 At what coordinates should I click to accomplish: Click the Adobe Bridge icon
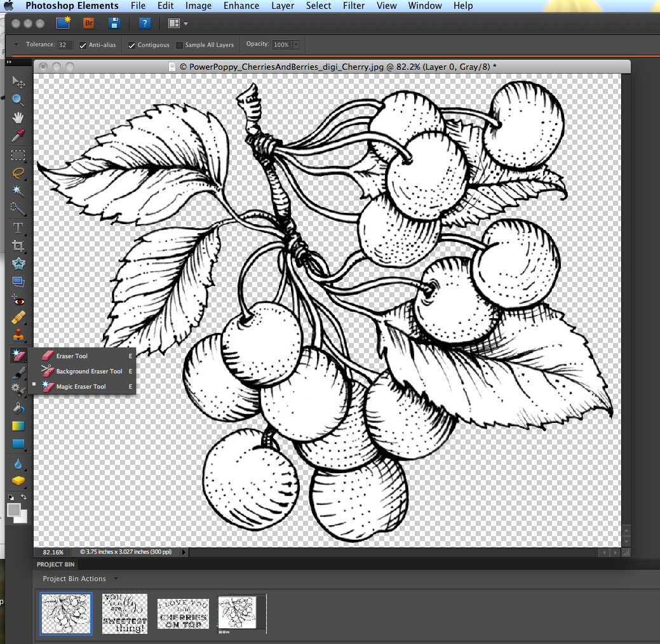pos(89,23)
